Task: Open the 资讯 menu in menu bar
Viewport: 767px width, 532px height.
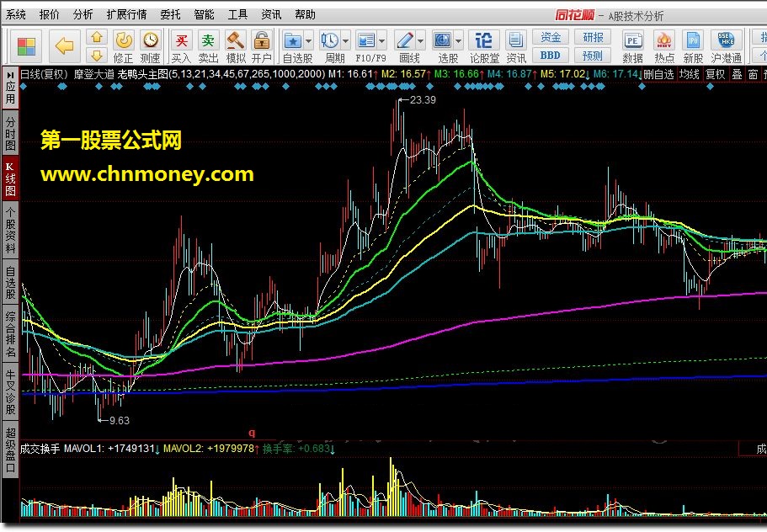Action: point(271,14)
